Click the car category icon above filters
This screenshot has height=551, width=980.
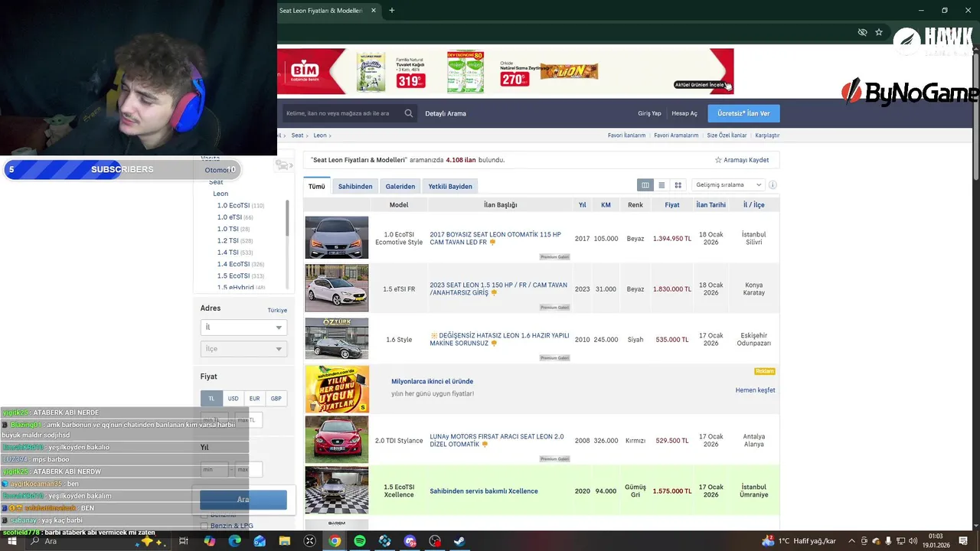pos(283,165)
